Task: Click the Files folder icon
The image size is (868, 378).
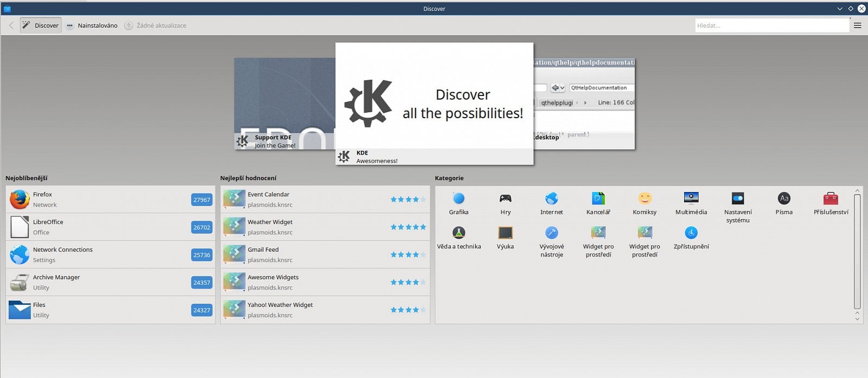Action: pos(20,310)
